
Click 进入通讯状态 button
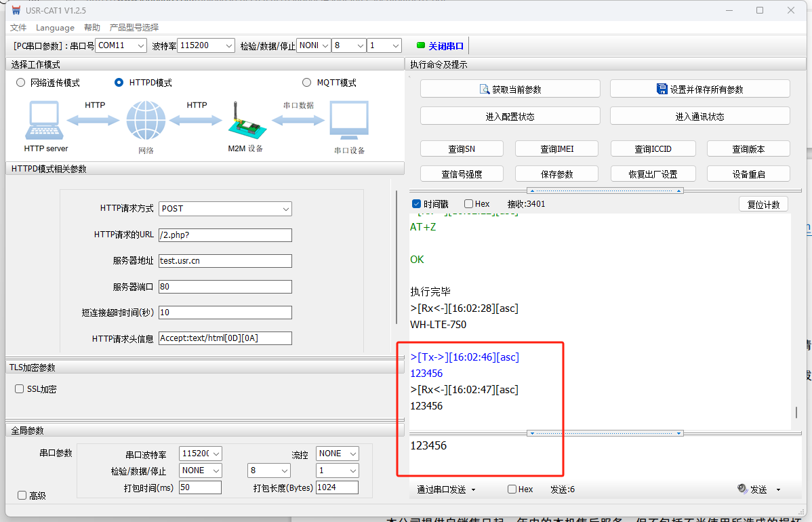(699, 116)
